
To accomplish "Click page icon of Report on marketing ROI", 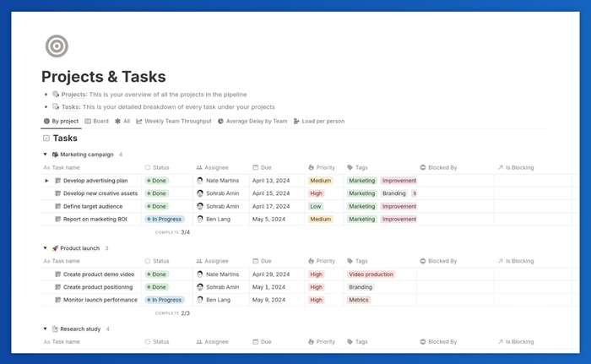I will (57, 219).
